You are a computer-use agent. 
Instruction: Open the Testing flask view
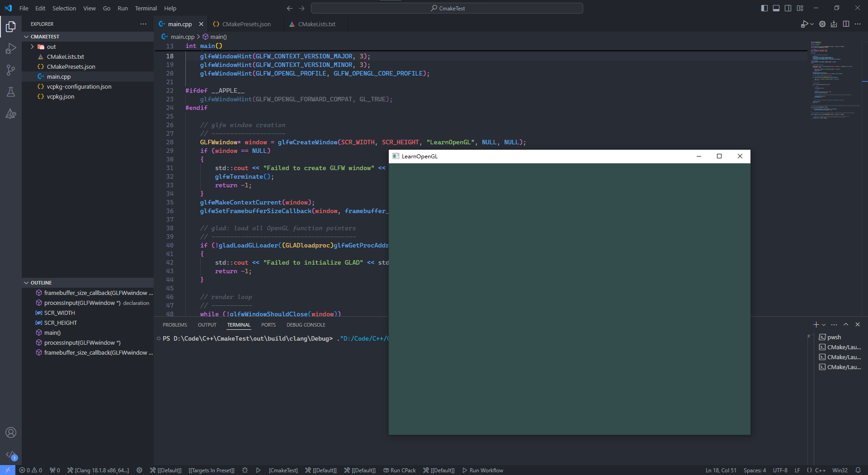click(11, 92)
